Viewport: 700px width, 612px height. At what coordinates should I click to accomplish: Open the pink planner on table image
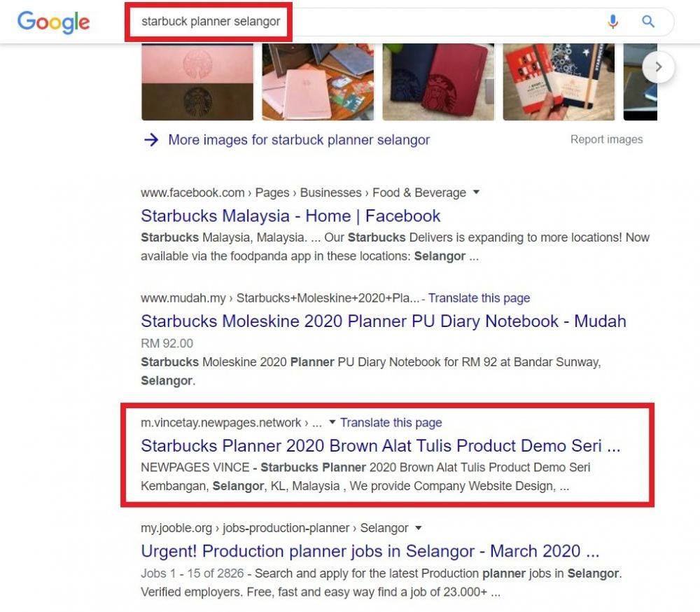pos(318,82)
